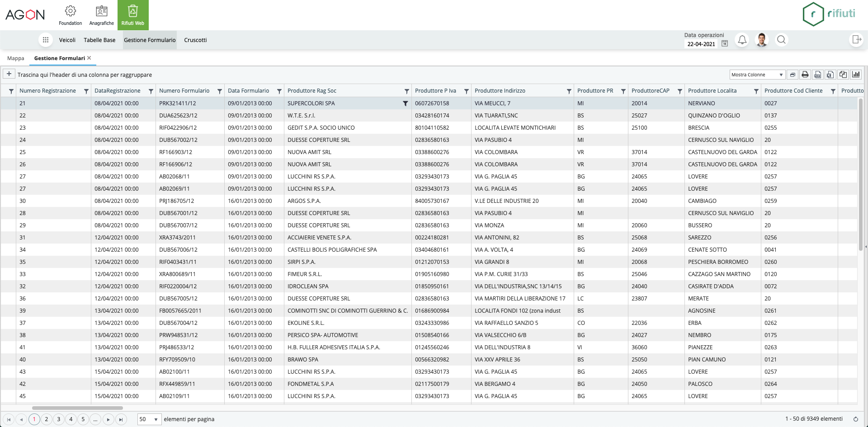Select the Export to Excel icon

pyautogui.click(x=830, y=75)
